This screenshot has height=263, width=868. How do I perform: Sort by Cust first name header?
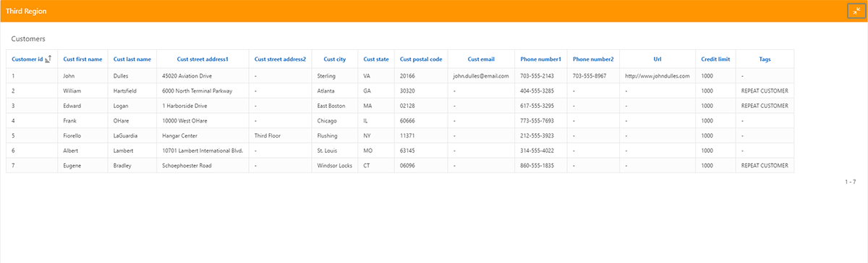(x=82, y=59)
